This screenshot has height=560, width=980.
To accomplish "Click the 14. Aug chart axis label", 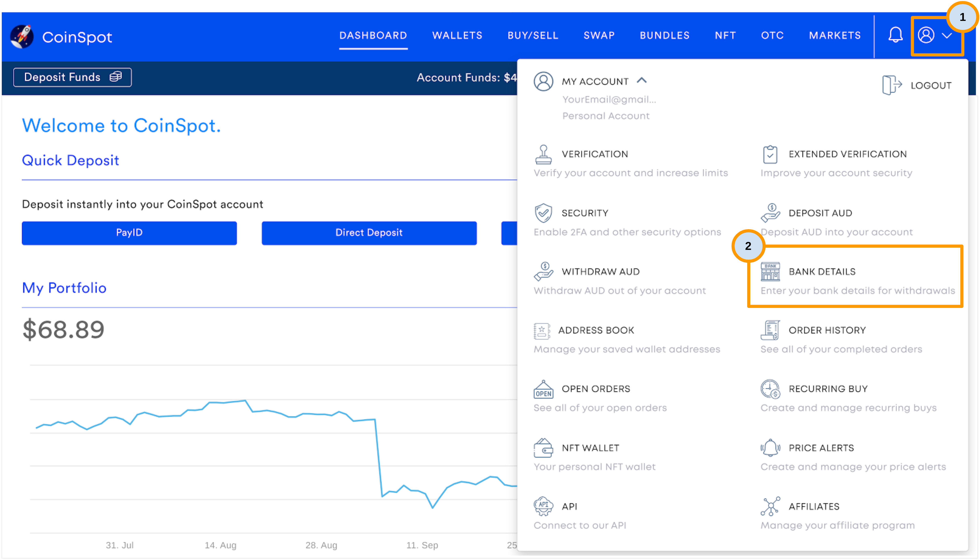I will coord(220,545).
